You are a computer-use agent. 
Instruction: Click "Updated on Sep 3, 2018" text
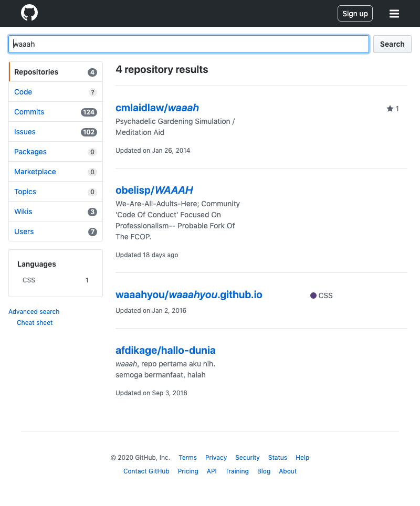(x=151, y=393)
